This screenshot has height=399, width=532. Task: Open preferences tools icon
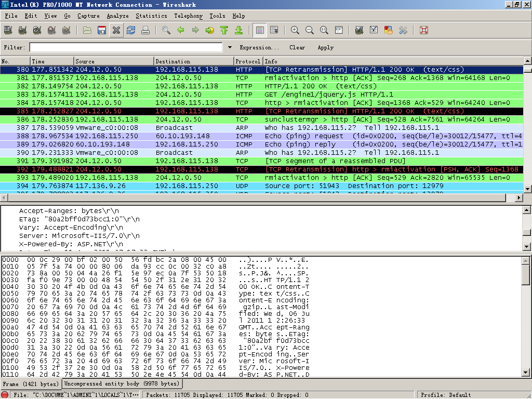coord(403,30)
